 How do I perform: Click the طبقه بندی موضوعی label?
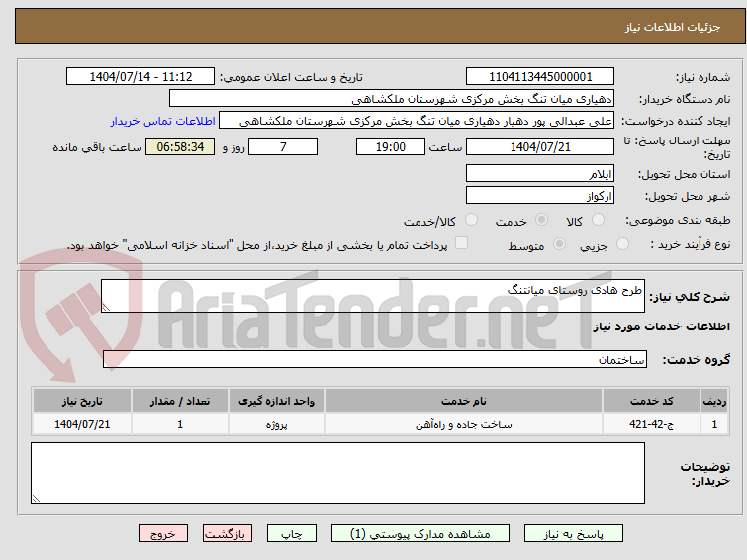(x=678, y=220)
